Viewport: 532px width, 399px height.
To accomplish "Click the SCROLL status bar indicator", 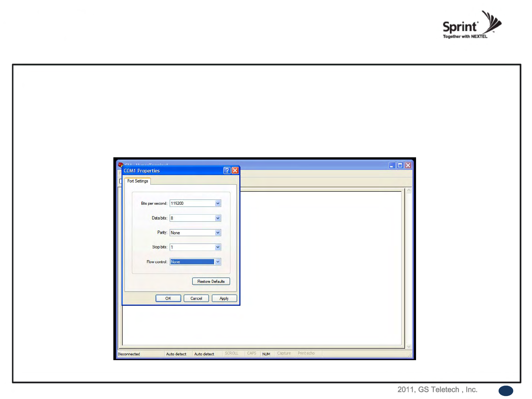I will point(232,353).
